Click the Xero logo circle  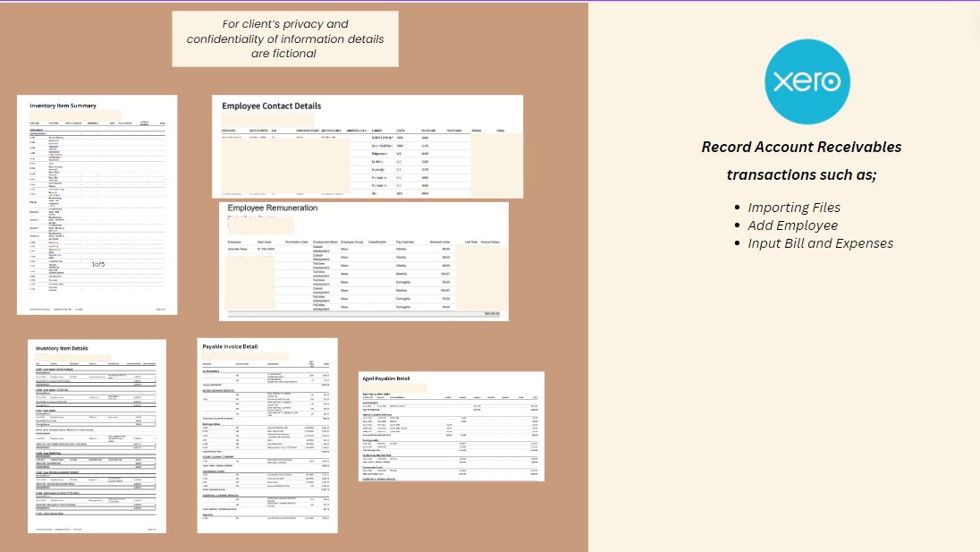pos(807,82)
